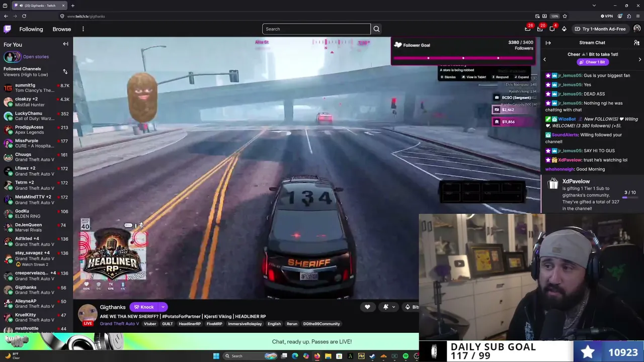Open summit1g channel from sidebar
Image resolution: width=644 pixels, height=362 pixels.
tap(36, 88)
